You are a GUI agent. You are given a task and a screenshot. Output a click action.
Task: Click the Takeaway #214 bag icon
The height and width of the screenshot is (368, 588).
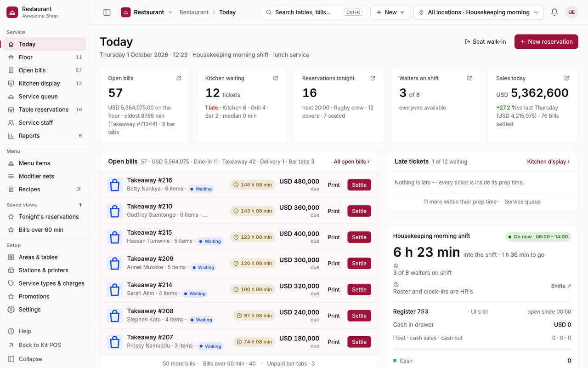[115, 289]
